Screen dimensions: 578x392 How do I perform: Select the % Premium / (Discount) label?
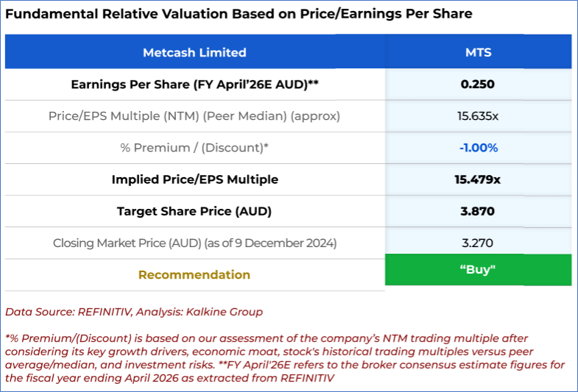tap(194, 148)
